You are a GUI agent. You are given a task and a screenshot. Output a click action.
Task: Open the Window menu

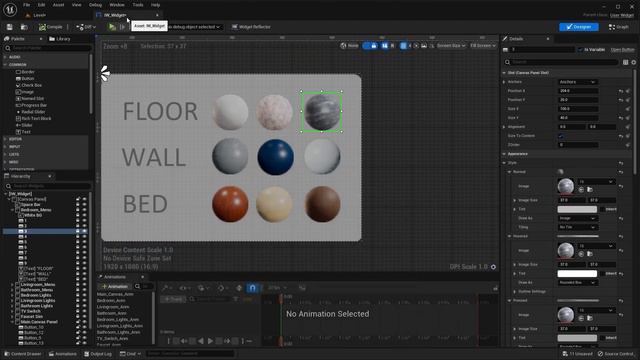tap(117, 5)
